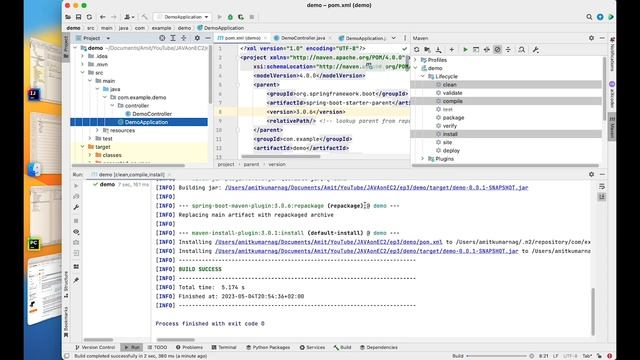Start debugging with the bug icon

(230, 17)
